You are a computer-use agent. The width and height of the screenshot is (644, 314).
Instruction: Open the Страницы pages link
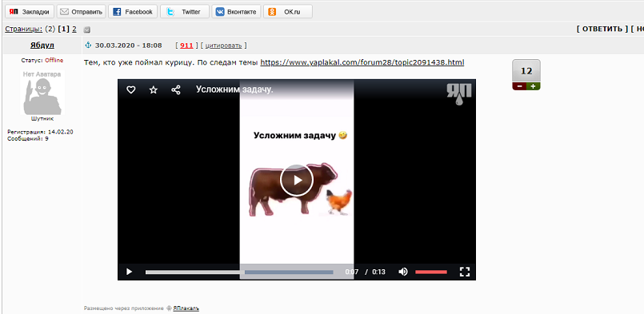23,29
